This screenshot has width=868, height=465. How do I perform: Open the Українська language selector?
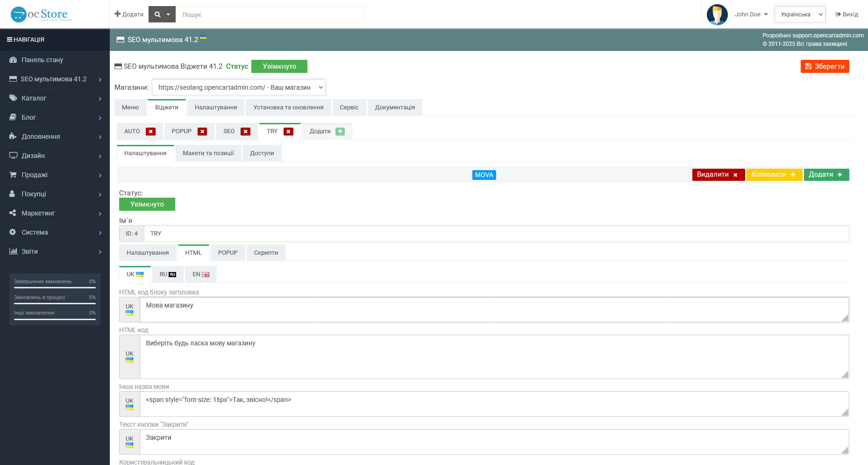tap(800, 14)
